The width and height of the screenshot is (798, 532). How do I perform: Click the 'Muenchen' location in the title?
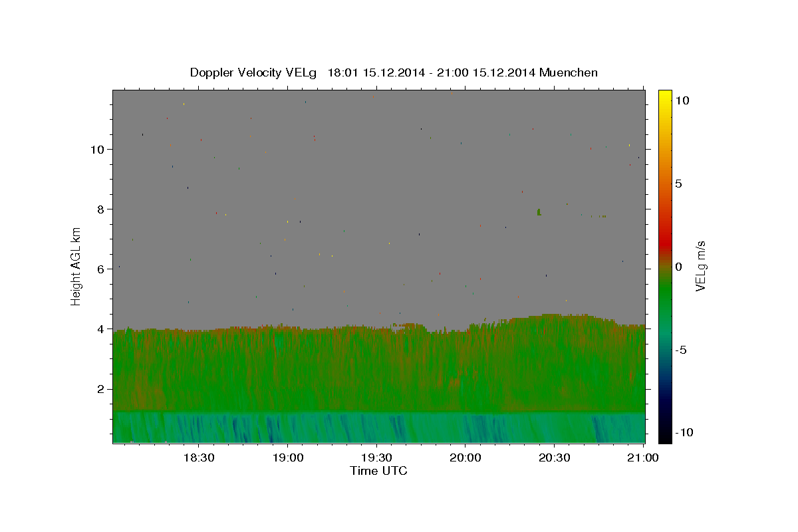(x=569, y=72)
